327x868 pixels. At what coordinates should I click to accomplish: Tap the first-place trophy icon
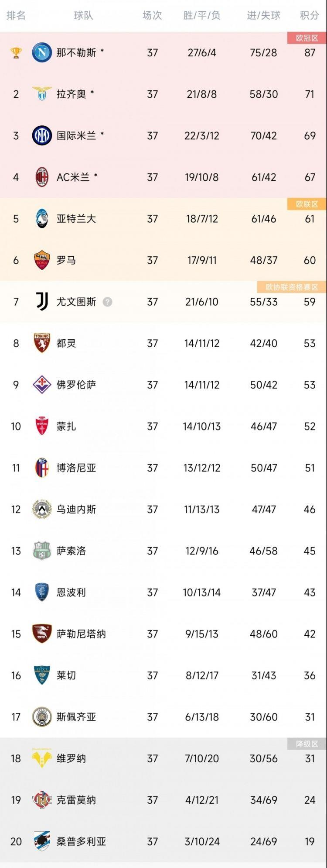coord(16,53)
